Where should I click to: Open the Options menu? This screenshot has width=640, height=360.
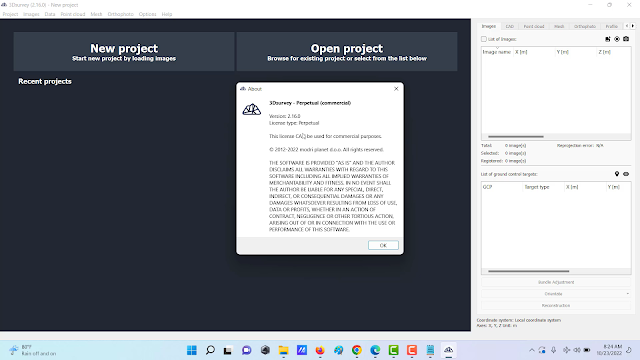pos(147,14)
